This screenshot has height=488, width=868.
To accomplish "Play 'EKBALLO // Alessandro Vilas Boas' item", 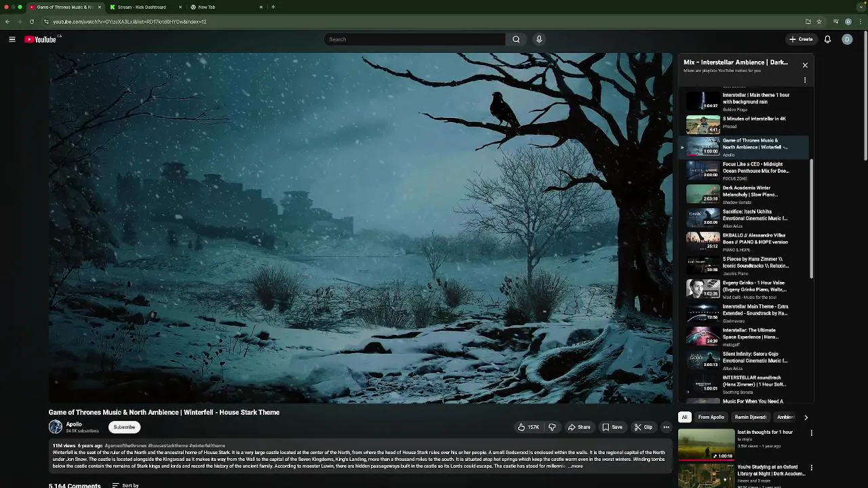I will pyautogui.click(x=745, y=242).
